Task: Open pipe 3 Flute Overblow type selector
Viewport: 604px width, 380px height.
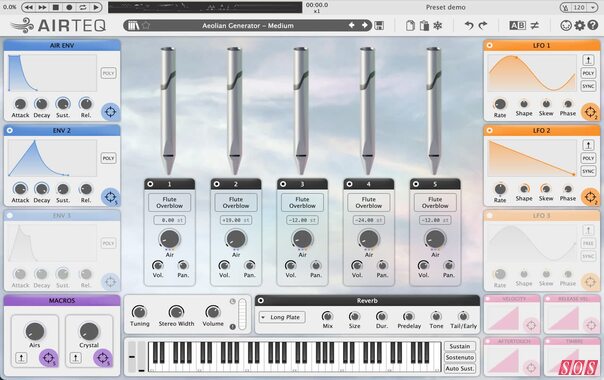Action: (x=302, y=202)
